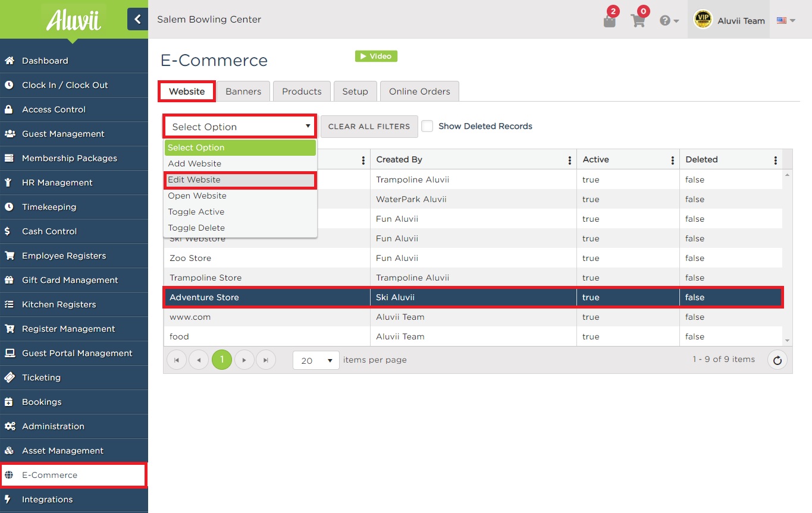
Task: Go to Access Control
Action: point(74,109)
